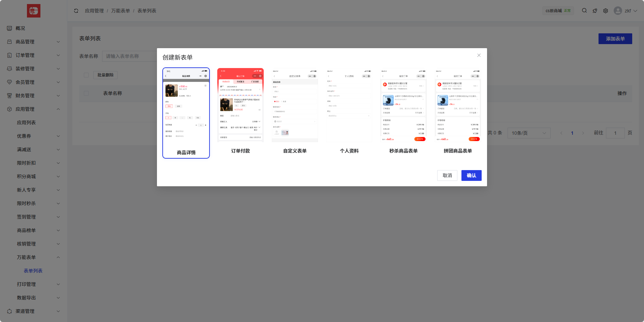
Task: Go to previous page arrow
Action: coord(561,133)
